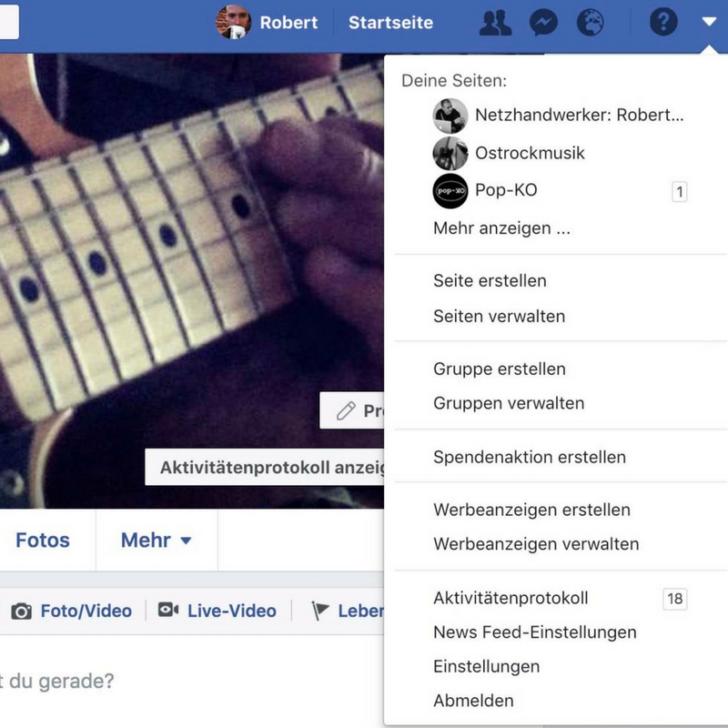Open the Ostrockmusik page avatar
The height and width of the screenshot is (728, 728).
click(x=450, y=153)
